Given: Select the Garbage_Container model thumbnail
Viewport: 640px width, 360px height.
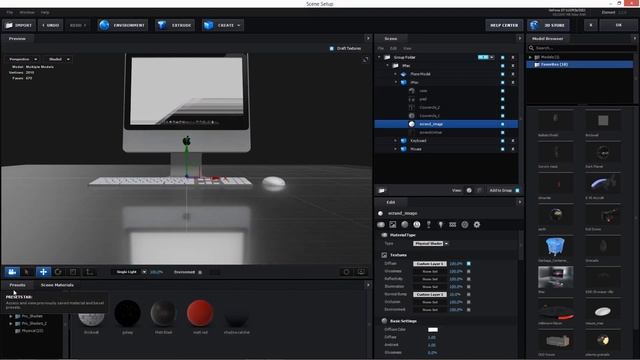Looking at the screenshot, I should (555, 247).
